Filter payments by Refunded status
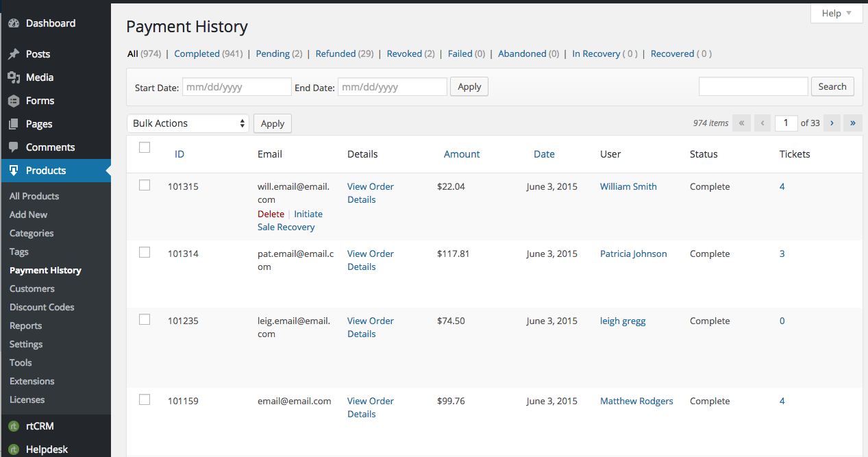 [x=335, y=53]
